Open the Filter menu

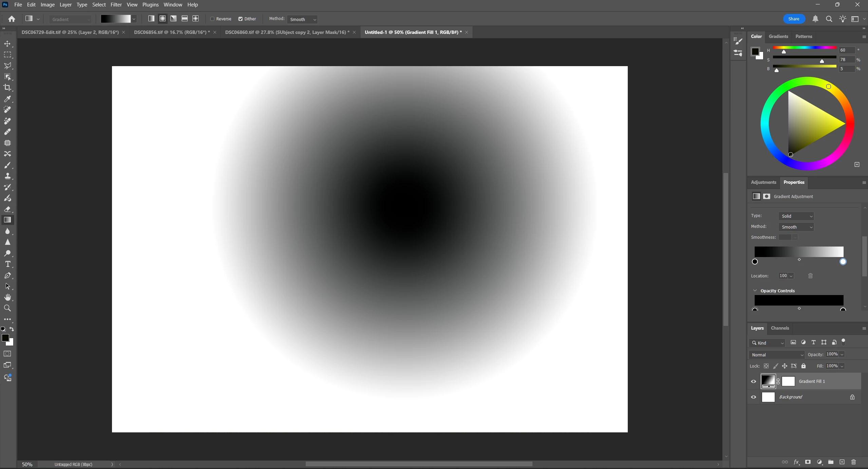pyautogui.click(x=116, y=5)
